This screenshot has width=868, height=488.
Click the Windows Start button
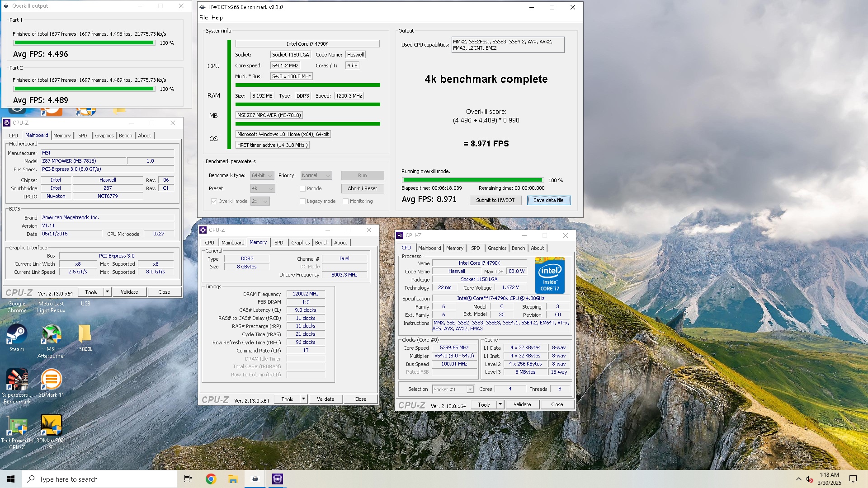click(11, 479)
